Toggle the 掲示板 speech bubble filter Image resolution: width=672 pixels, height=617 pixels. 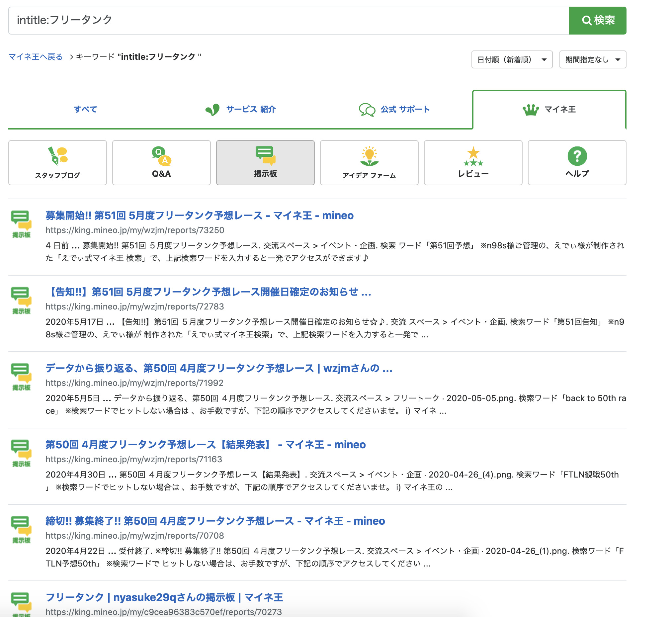coord(265,163)
